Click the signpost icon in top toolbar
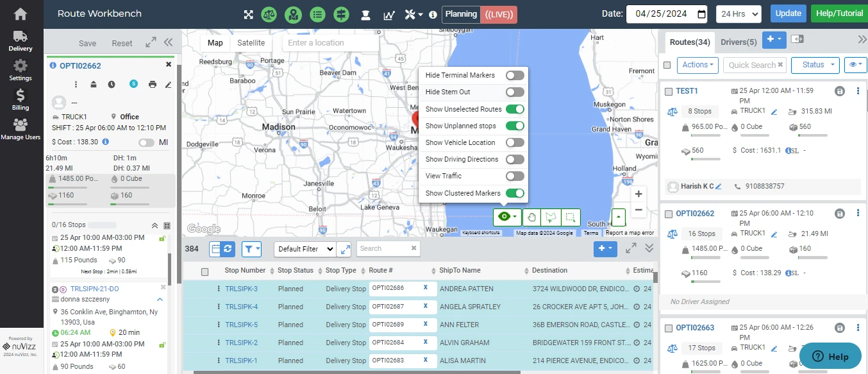This screenshot has width=868, height=374. pos(340,14)
